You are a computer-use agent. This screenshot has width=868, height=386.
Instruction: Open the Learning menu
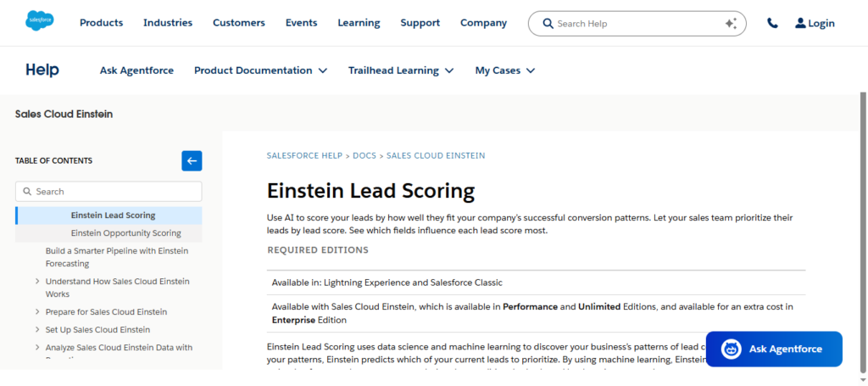[x=359, y=23]
